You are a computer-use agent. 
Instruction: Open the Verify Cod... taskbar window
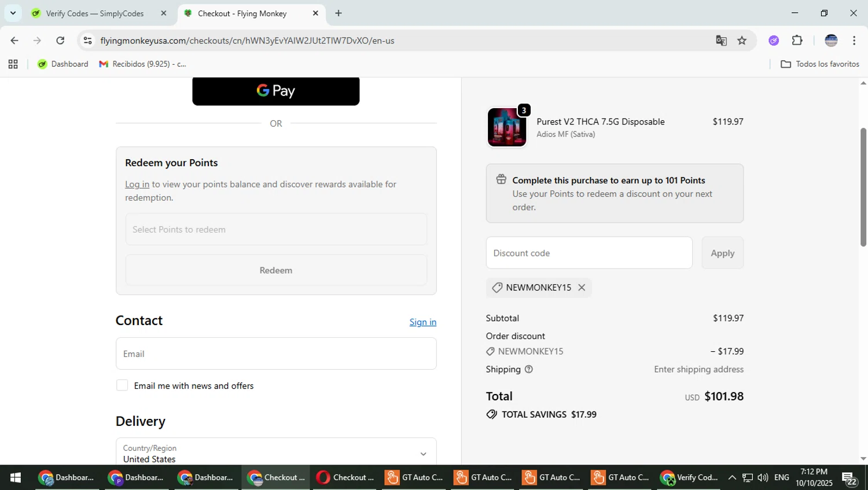coord(689,477)
